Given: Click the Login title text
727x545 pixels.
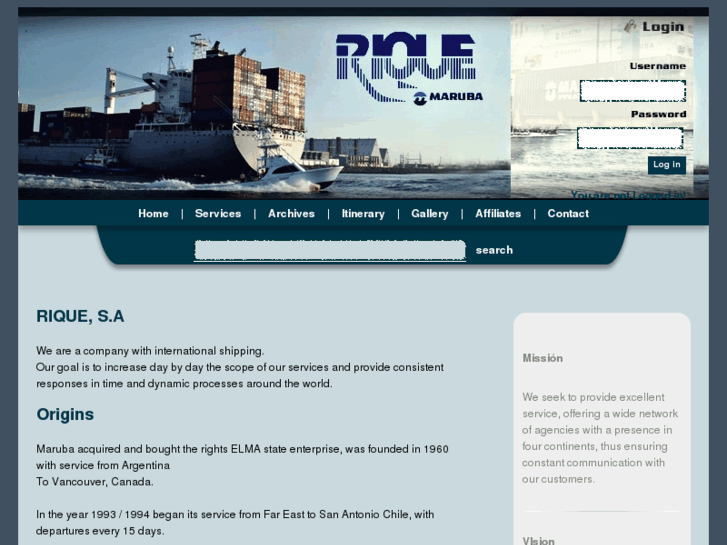Looking at the screenshot, I should coord(663,26).
